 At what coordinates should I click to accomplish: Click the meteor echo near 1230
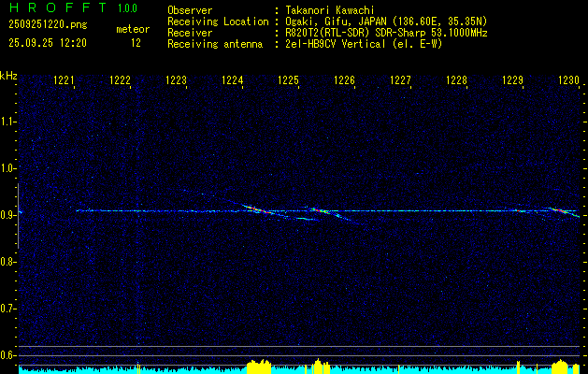[x=563, y=211]
